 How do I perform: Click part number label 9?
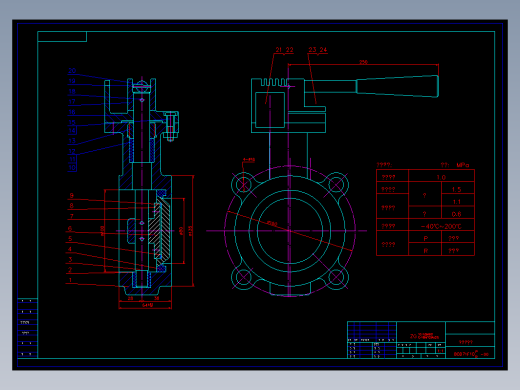[71, 195]
